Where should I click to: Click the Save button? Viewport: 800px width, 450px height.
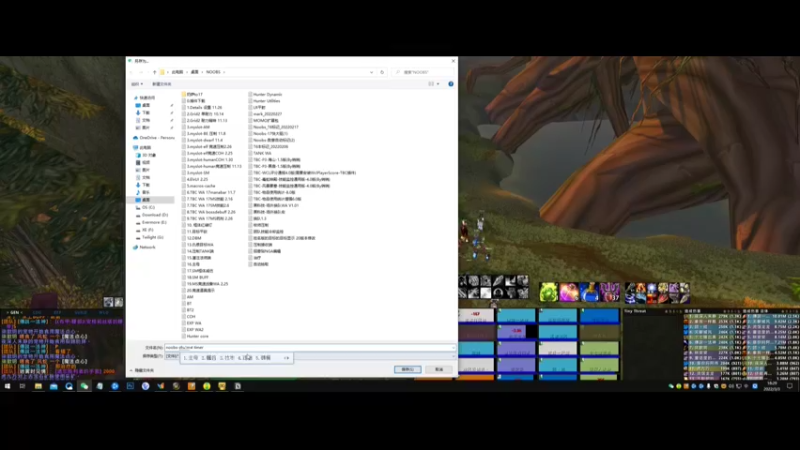pos(407,369)
